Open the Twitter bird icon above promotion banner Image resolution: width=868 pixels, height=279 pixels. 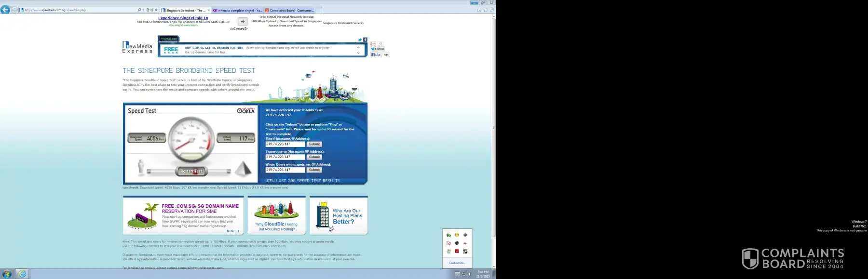(360, 40)
